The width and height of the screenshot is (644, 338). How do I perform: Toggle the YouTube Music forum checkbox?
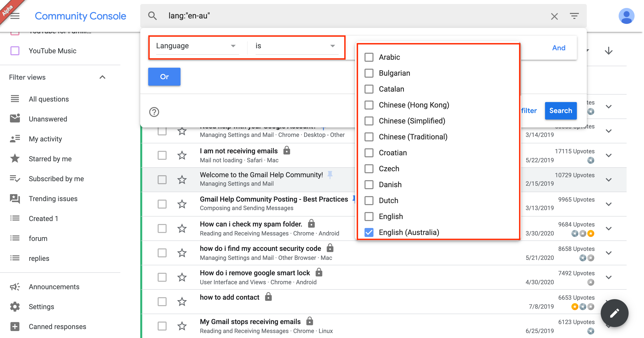point(15,51)
